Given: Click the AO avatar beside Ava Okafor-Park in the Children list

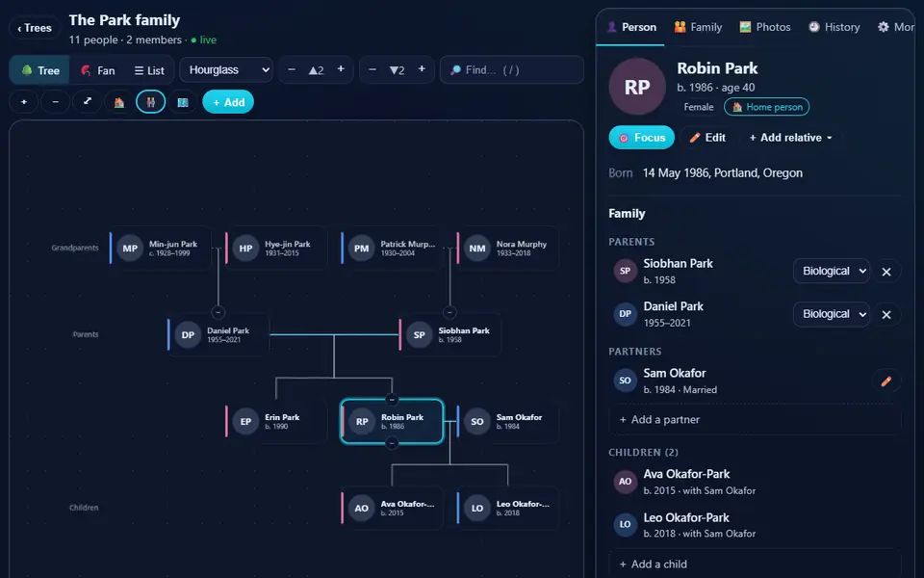Looking at the screenshot, I should click(x=626, y=482).
